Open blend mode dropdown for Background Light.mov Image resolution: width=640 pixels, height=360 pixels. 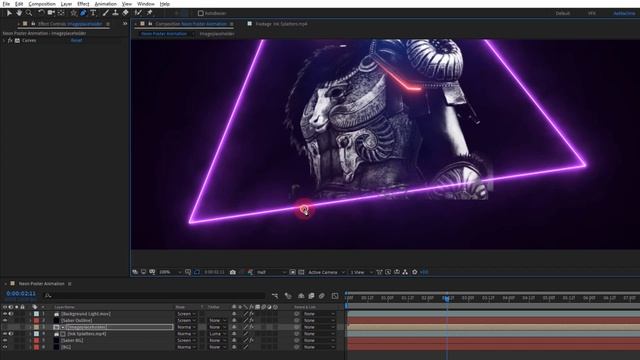click(x=186, y=314)
